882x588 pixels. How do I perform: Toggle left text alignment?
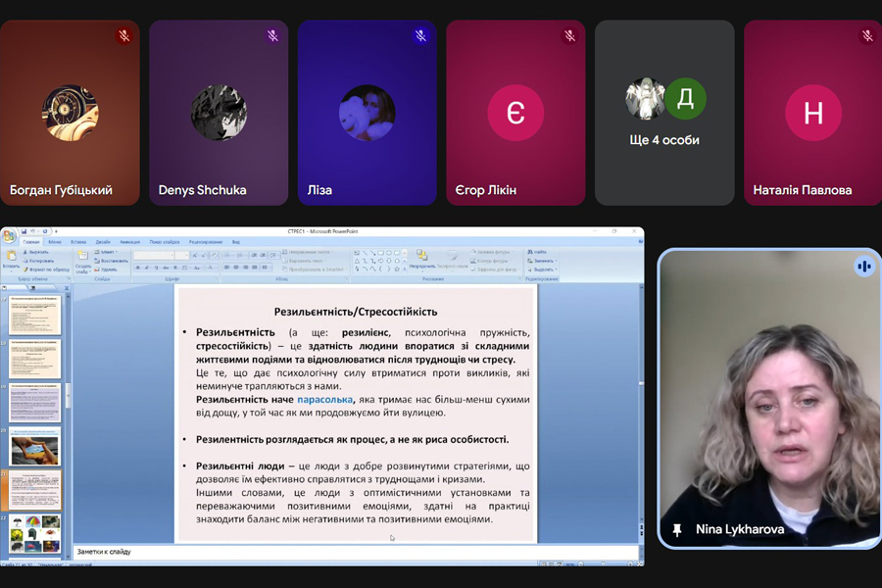[x=226, y=268]
